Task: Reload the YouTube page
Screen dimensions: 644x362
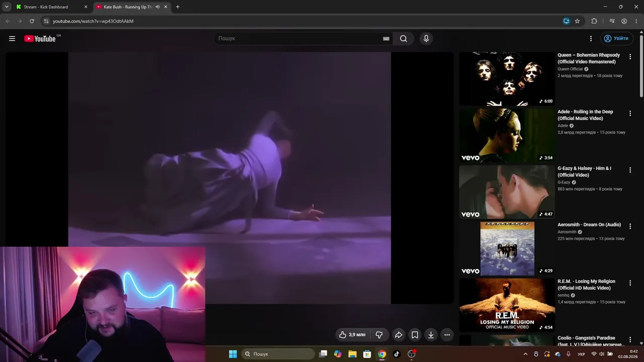Action: (x=32, y=21)
